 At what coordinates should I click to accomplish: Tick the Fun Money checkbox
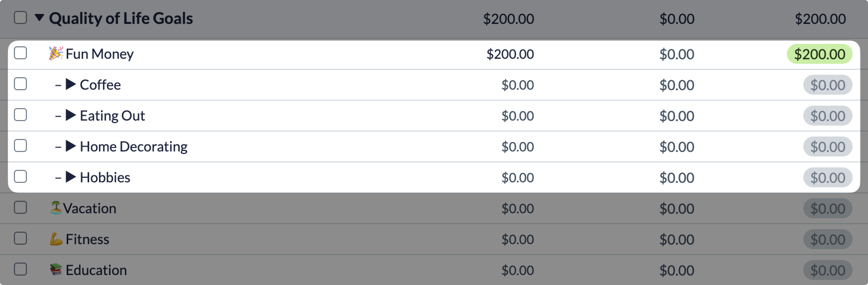20,53
